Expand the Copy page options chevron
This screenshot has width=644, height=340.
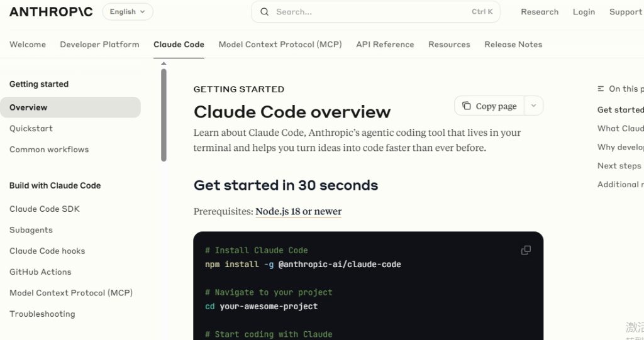(x=533, y=106)
